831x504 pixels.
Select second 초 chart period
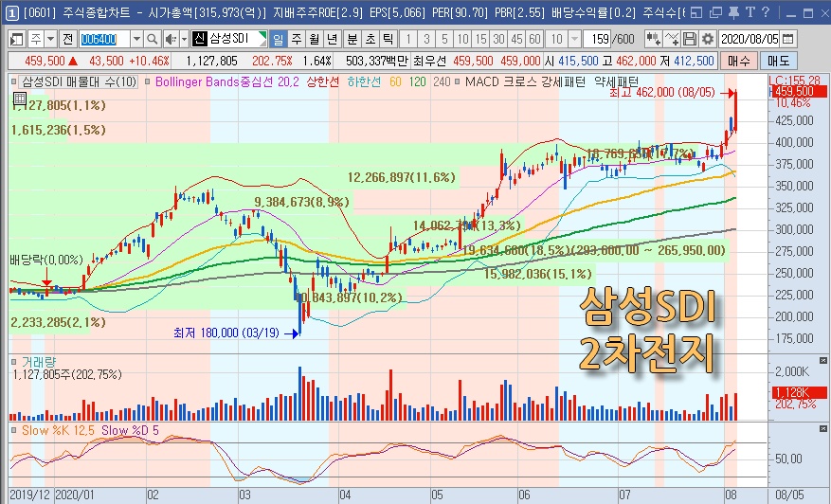click(370, 39)
